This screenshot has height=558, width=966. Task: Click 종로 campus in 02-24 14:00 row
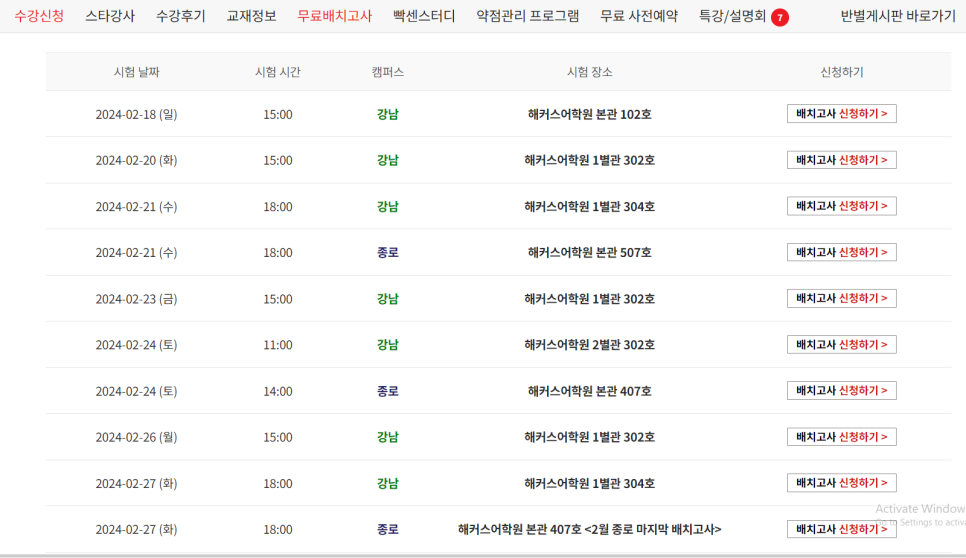(x=388, y=391)
